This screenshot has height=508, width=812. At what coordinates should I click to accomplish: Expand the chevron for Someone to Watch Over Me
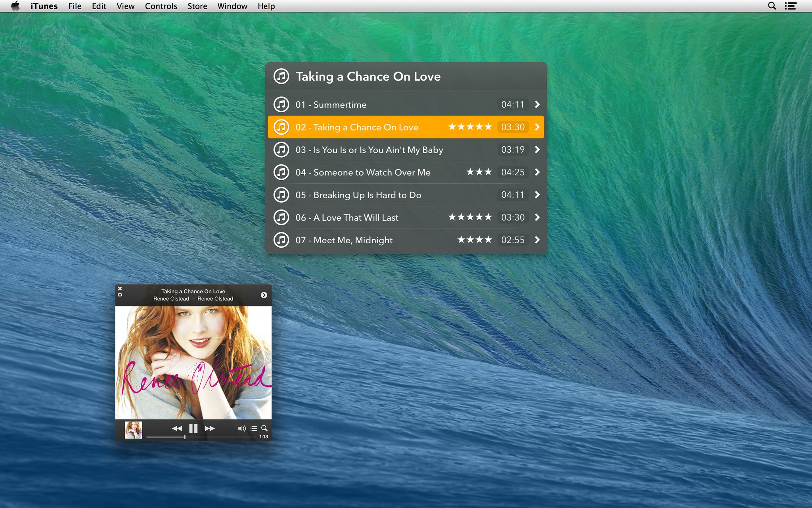pos(537,172)
